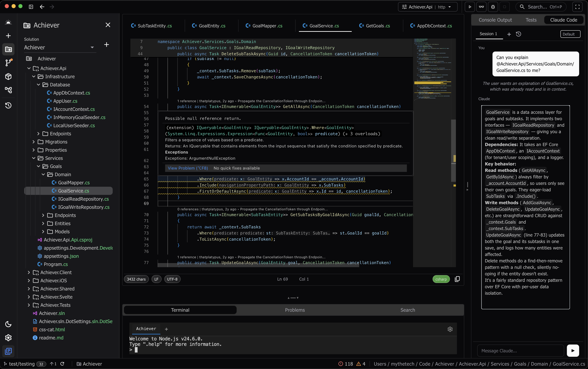Open GoalMapper.cs in the tree

click(x=71, y=183)
